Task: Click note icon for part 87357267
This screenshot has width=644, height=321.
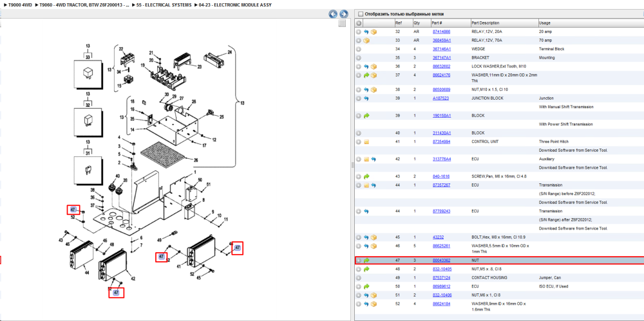Action: [366, 185]
